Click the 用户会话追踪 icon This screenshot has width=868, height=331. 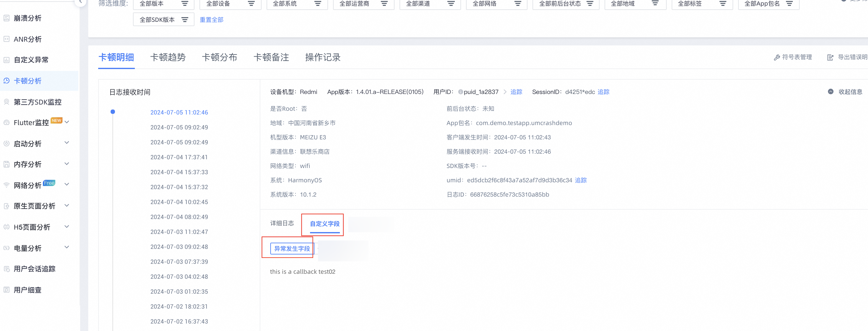coord(7,269)
